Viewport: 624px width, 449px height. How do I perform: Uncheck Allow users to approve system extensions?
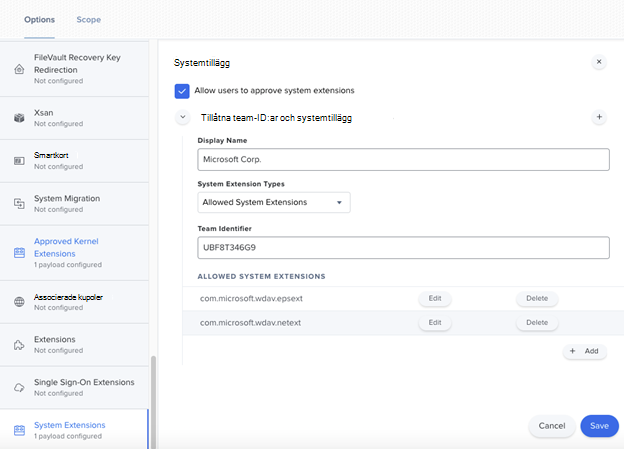(182, 91)
